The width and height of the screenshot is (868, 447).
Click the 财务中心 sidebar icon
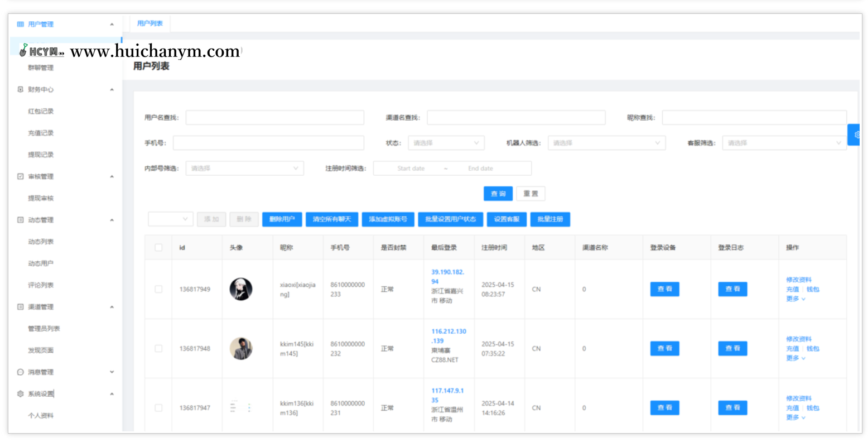pyautogui.click(x=21, y=89)
